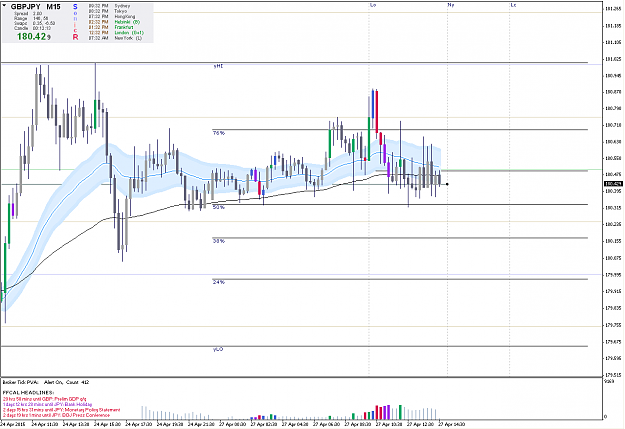The width and height of the screenshot is (625, 429).
Task: Click the 24 Apr 17:30 time axis label
Action: tap(138, 425)
